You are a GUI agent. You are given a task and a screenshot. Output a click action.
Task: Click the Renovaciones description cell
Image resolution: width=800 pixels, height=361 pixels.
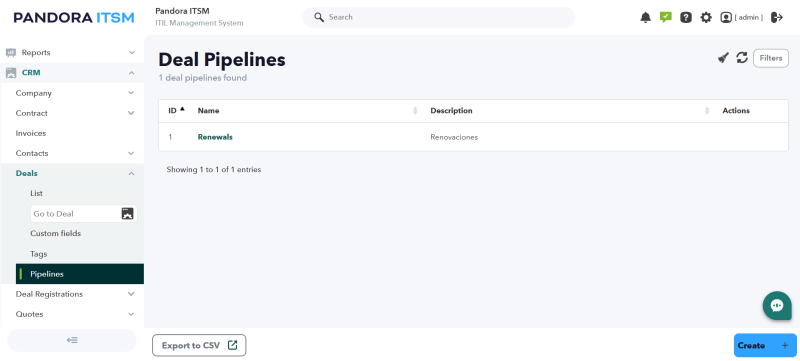point(454,137)
